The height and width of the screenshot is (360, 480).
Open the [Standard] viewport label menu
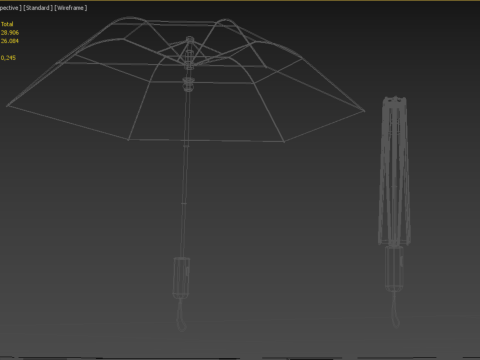(38, 8)
